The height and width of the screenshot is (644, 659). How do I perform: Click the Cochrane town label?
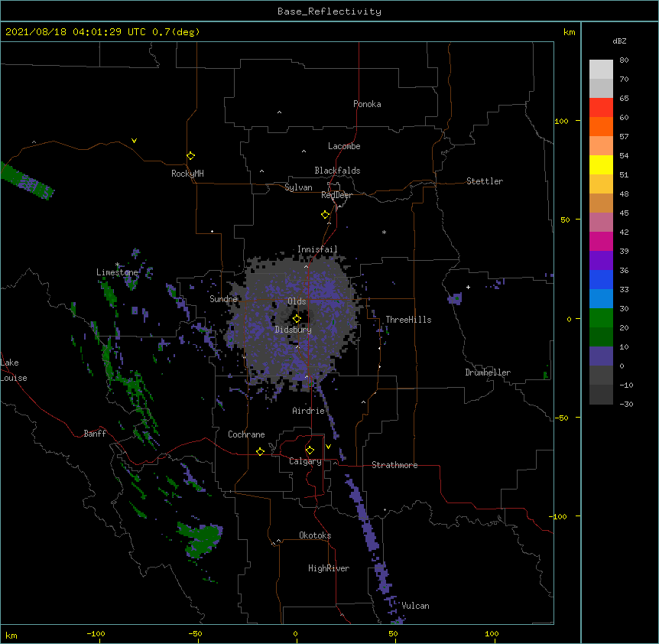point(246,434)
